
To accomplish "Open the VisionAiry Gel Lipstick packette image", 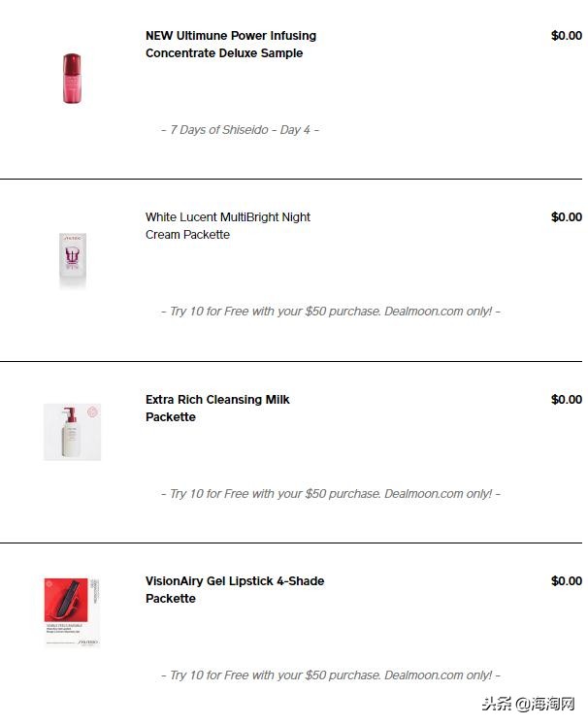I will [72, 611].
